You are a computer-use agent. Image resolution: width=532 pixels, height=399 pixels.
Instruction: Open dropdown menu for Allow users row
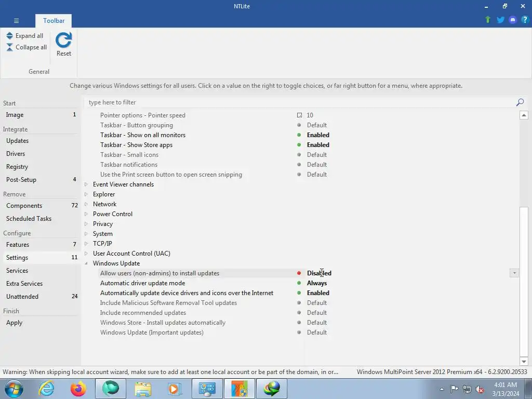coord(514,273)
